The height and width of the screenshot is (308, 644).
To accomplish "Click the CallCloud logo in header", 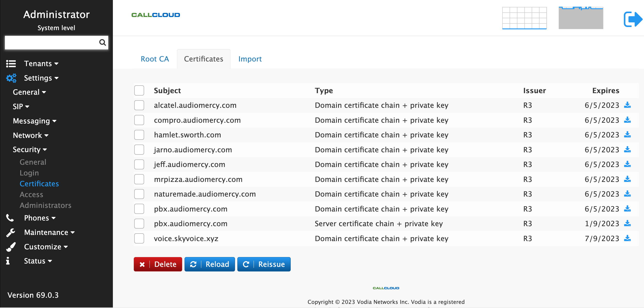I will [156, 15].
